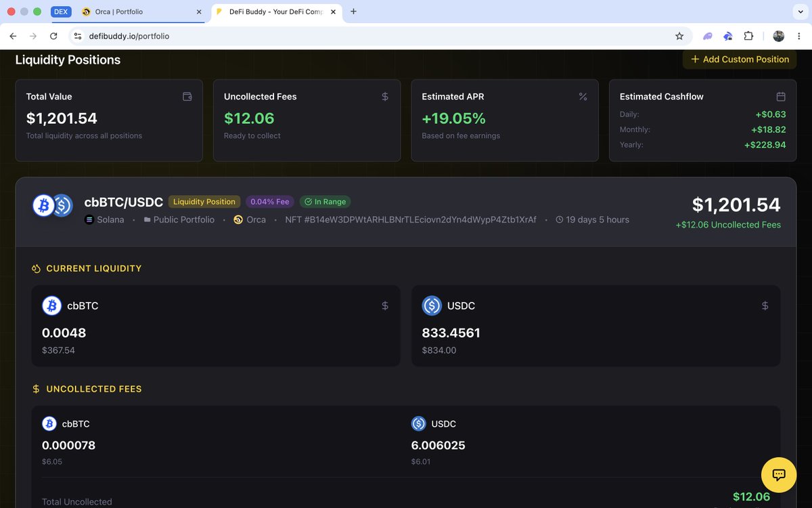Click the clock icon by 19 days 5 hours

[x=560, y=220]
